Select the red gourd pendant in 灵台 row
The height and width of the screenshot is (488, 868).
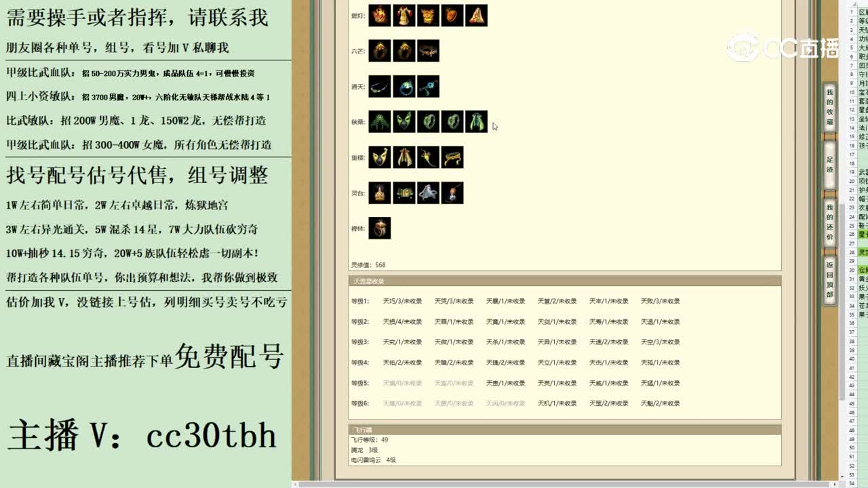(452, 192)
